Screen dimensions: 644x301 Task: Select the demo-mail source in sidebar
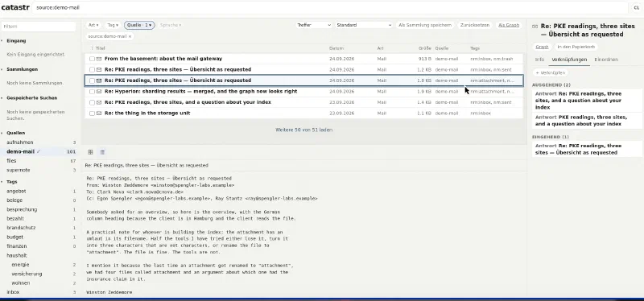(x=39, y=151)
